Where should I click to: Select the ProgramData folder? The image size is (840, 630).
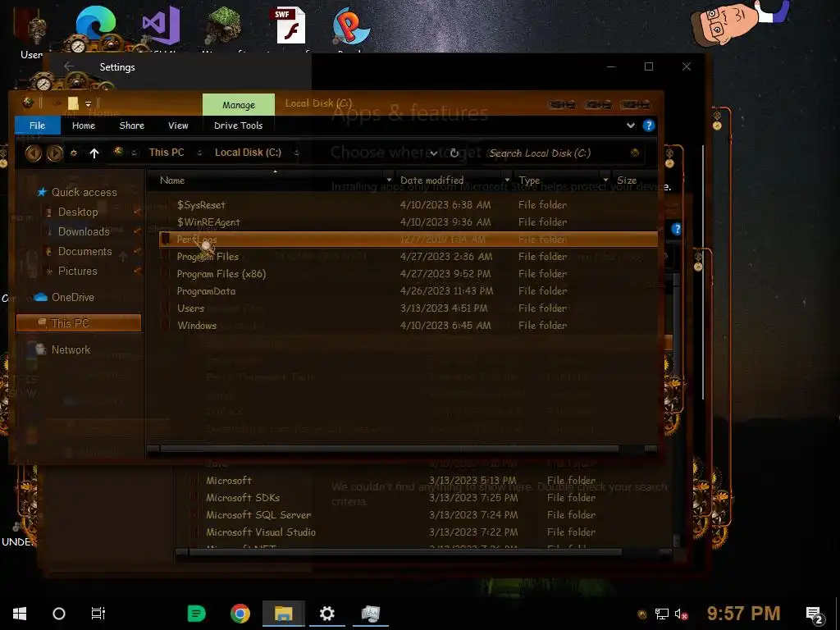(206, 291)
